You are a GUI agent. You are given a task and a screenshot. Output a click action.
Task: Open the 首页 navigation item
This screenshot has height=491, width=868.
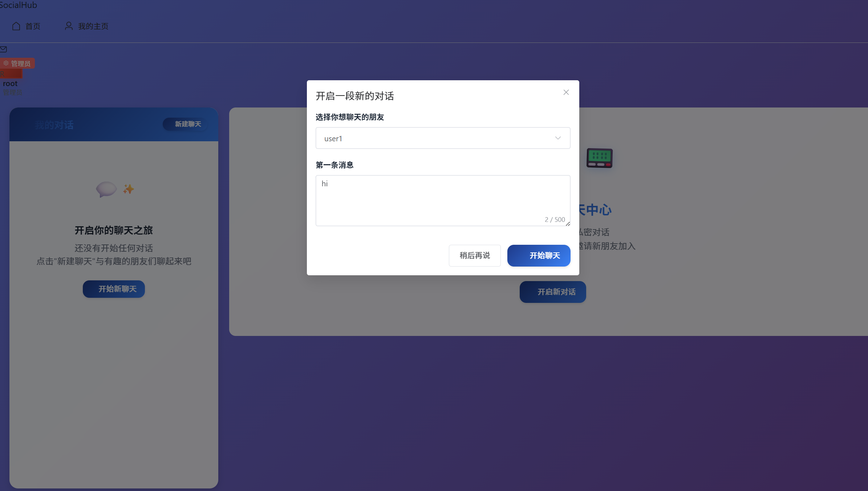[26, 26]
